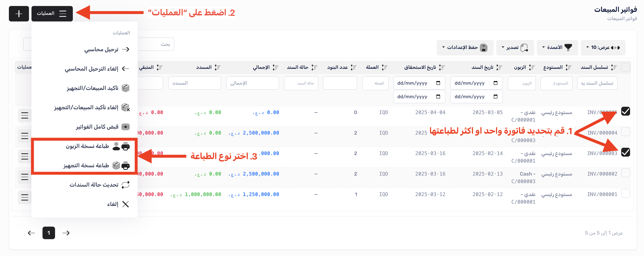Click page number 1 in the pagination
This screenshot has width=644, height=256.
pyautogui.click(x=48, y=233)
